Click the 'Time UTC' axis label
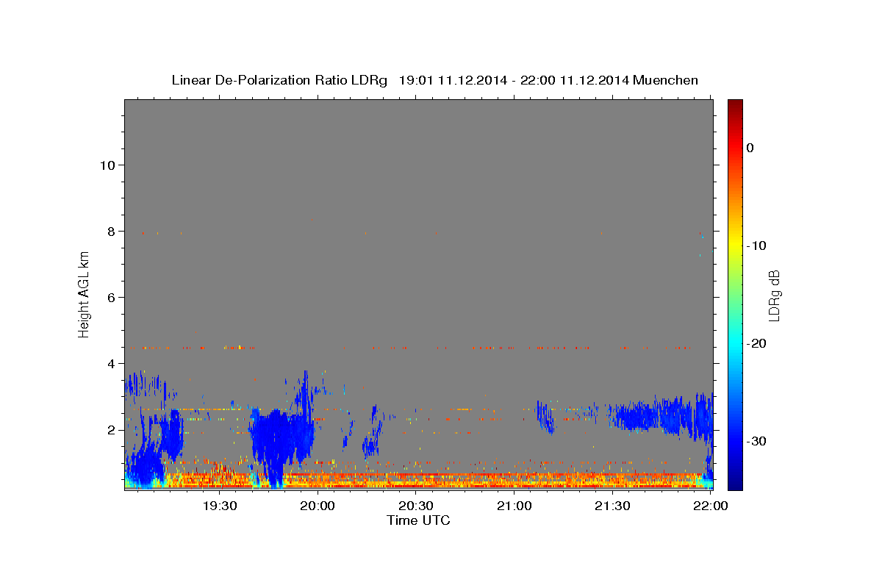Viewport: 882px width, 588px height. pos(418,520)
